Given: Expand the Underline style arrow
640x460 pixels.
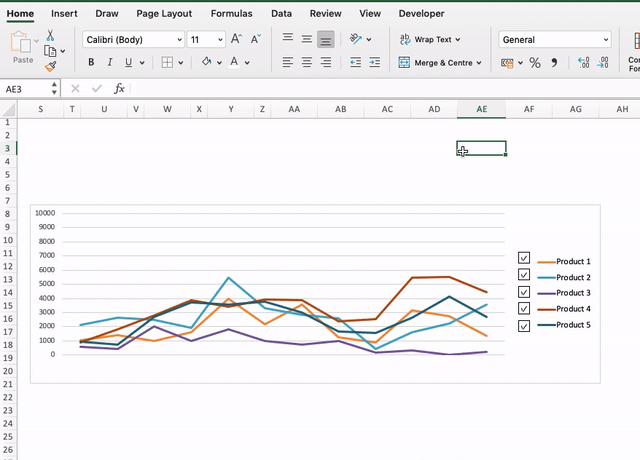Looking at the screenshot, I should [x=142, y=63].
